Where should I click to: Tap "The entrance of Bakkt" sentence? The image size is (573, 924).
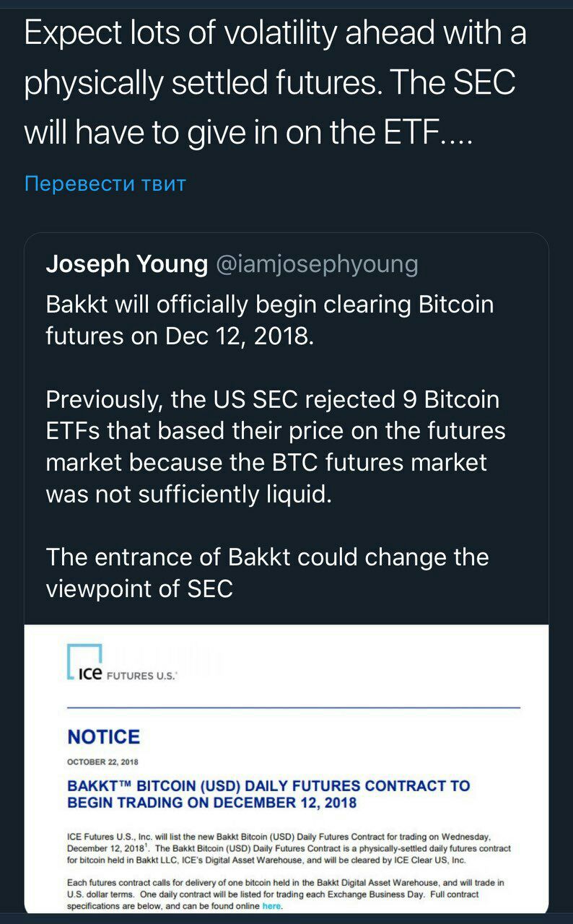(267, 572)
